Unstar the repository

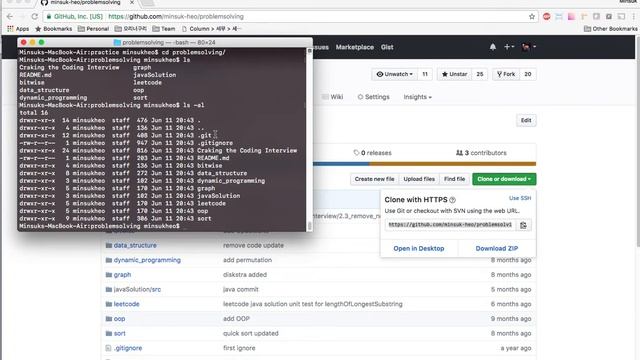[x=454, y=74]
